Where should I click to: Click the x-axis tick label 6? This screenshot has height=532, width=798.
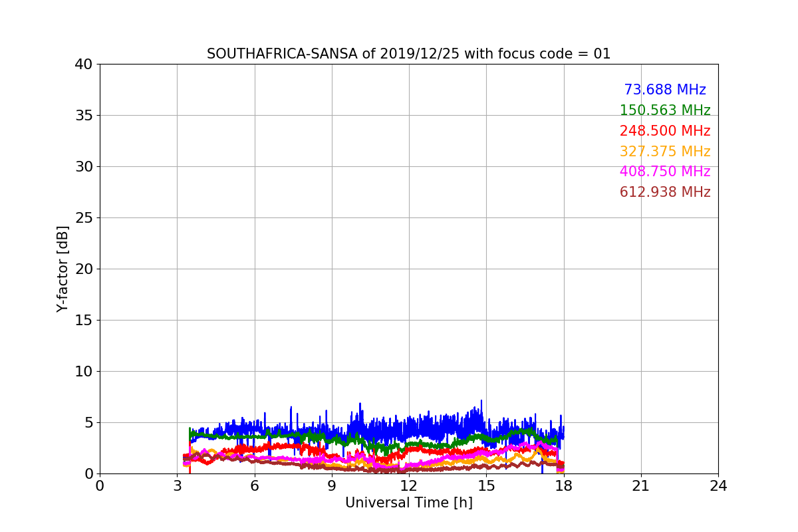click(254, 485)
